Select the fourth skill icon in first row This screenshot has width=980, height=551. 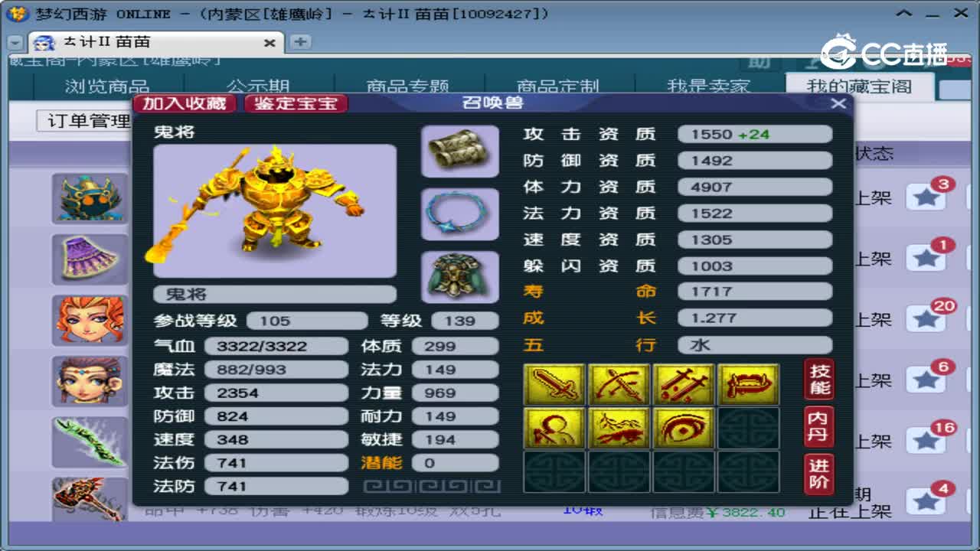[749, 384]
